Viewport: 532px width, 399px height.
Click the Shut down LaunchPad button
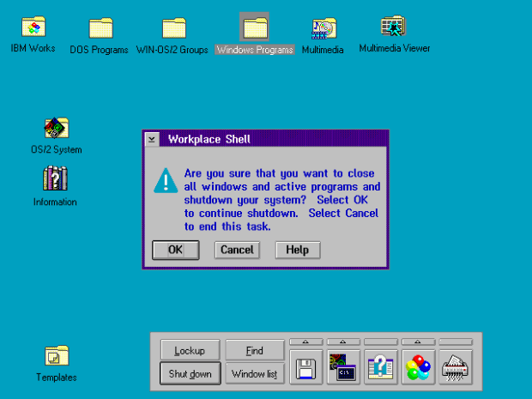190,373
